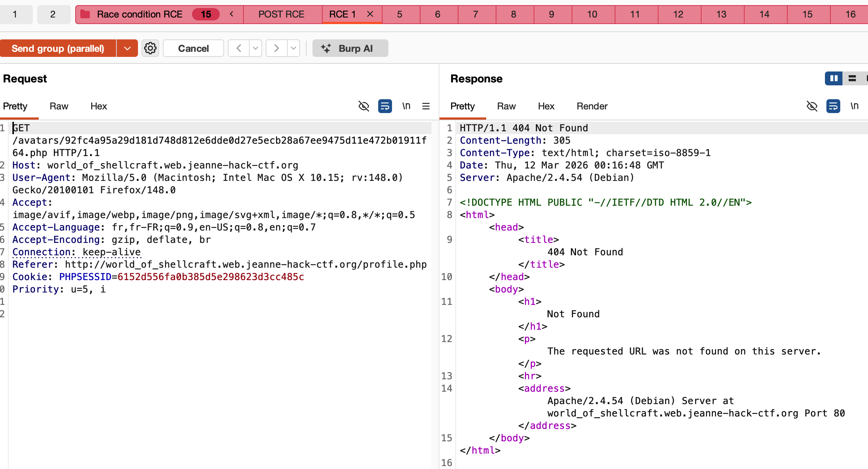Open request hamburger menu icon

coord(426,106)
